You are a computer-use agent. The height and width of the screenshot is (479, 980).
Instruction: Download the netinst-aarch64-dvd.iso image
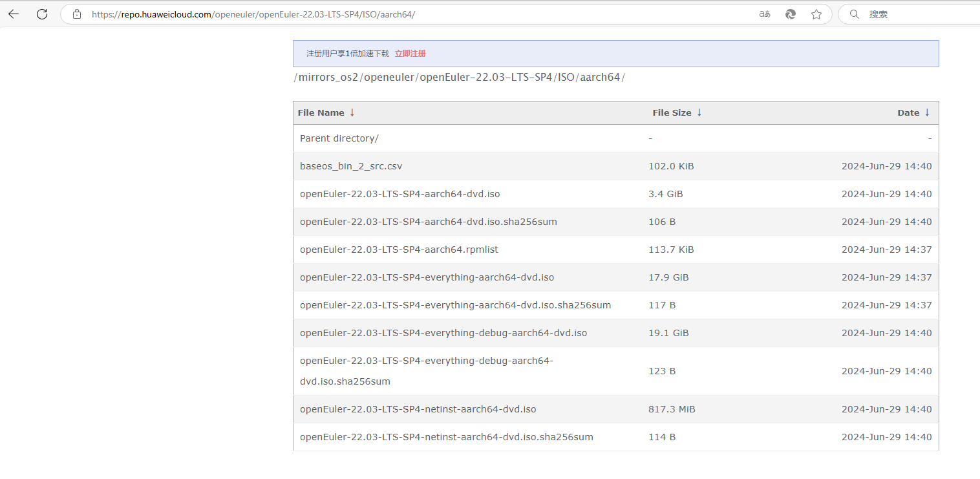click(418, 409)
